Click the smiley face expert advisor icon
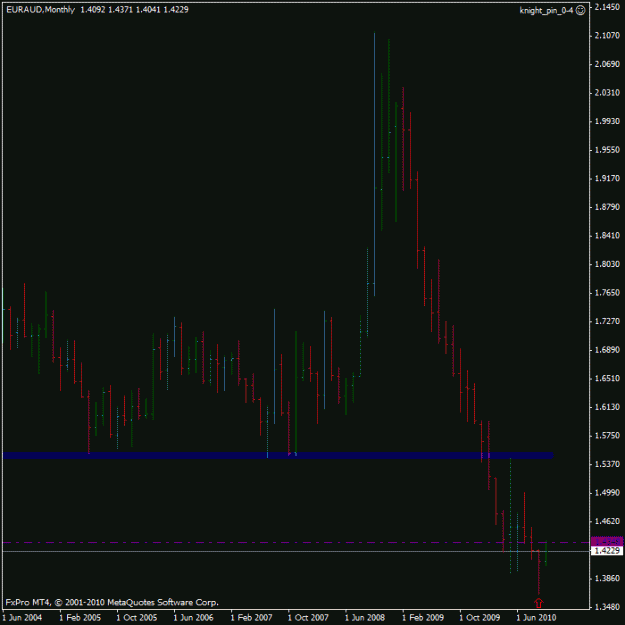Viewport: 625px width, 625px height. click(581, 10)
